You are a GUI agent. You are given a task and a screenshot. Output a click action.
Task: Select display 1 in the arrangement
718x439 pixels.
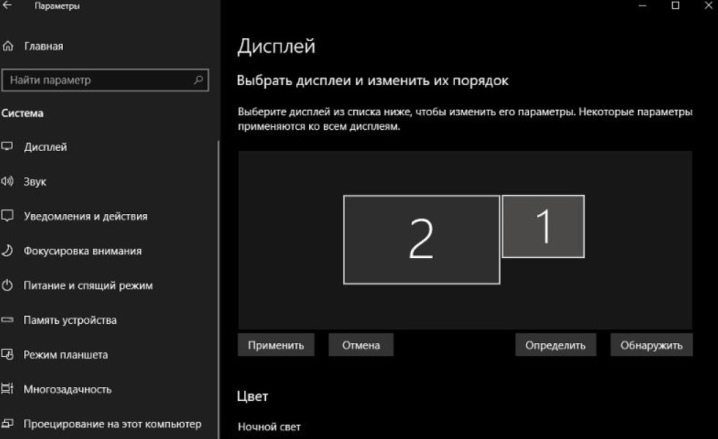(544, 226)
